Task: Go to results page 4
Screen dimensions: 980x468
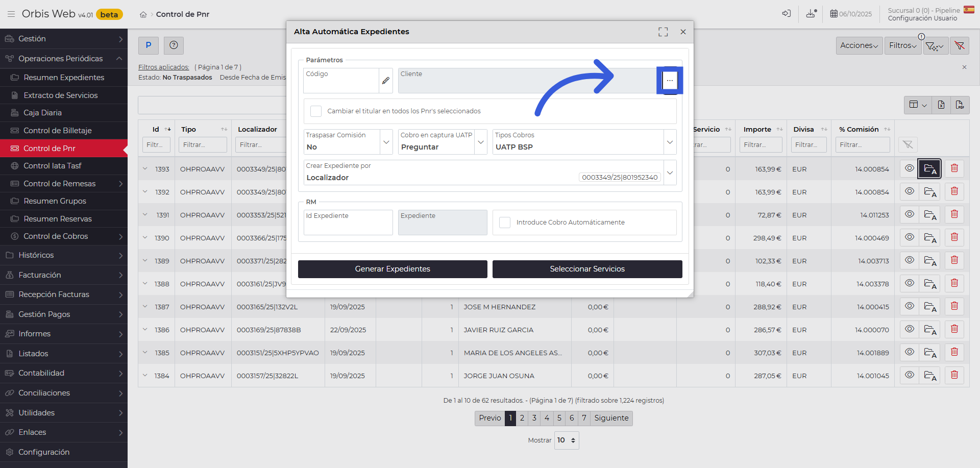Action: (547, 418)
